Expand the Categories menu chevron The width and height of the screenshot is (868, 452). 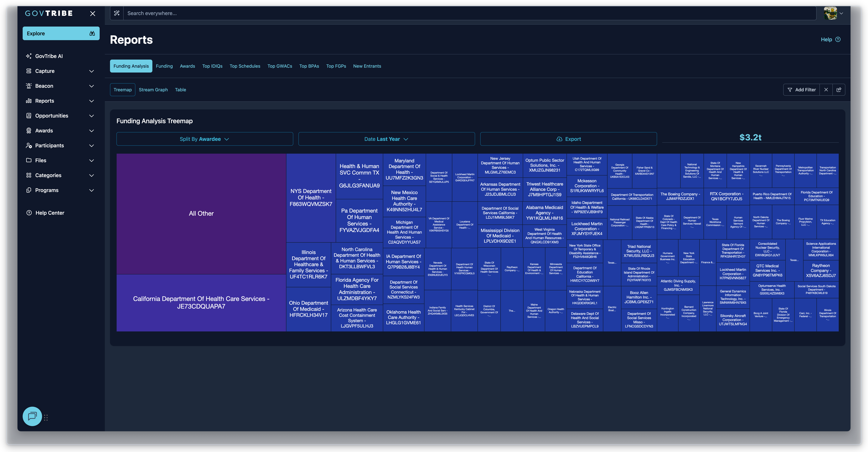(x=91, y=175)
